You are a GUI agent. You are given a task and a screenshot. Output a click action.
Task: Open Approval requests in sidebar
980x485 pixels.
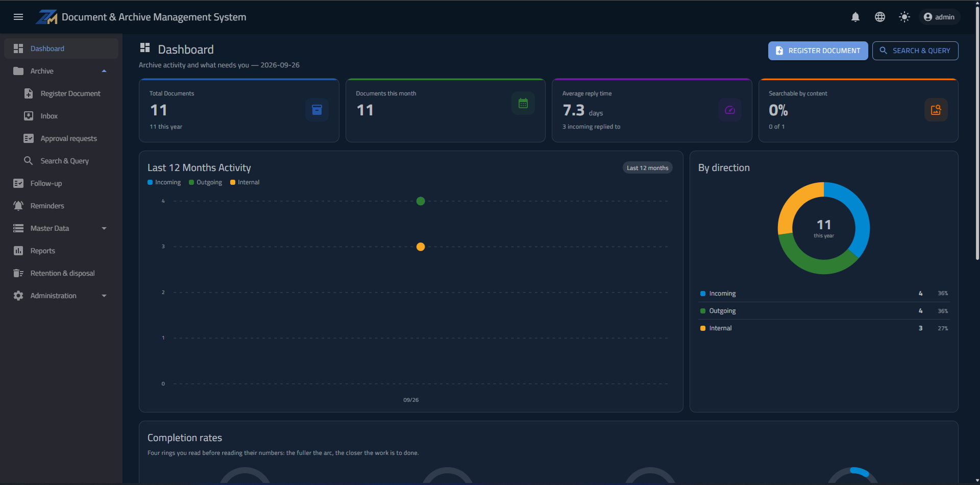(61, 138)
